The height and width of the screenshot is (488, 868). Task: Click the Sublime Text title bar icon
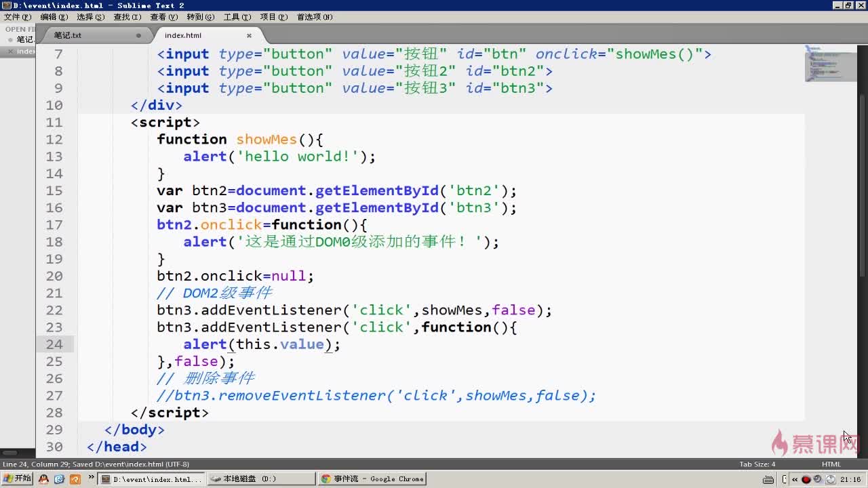click(7, 5)
